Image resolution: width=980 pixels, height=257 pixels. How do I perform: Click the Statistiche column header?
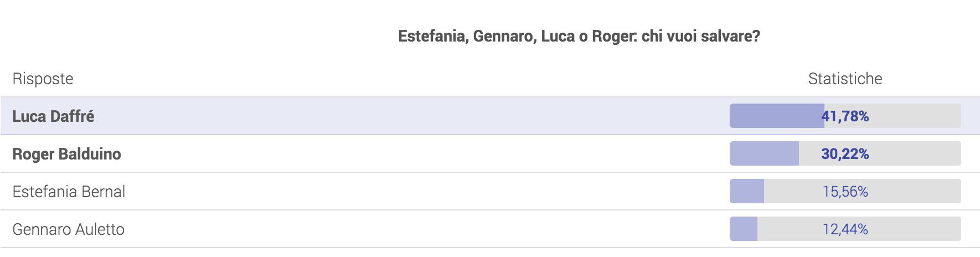point(845,79)
